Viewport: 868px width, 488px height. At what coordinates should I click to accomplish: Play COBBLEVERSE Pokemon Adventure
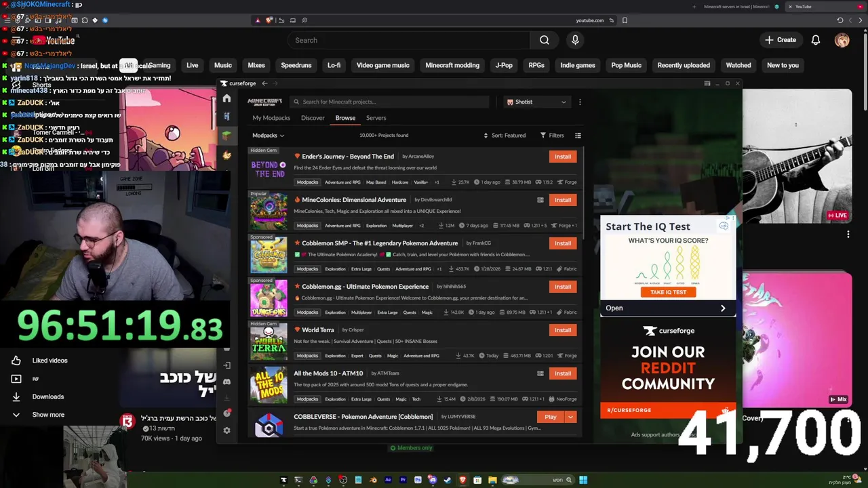point(551,417)
